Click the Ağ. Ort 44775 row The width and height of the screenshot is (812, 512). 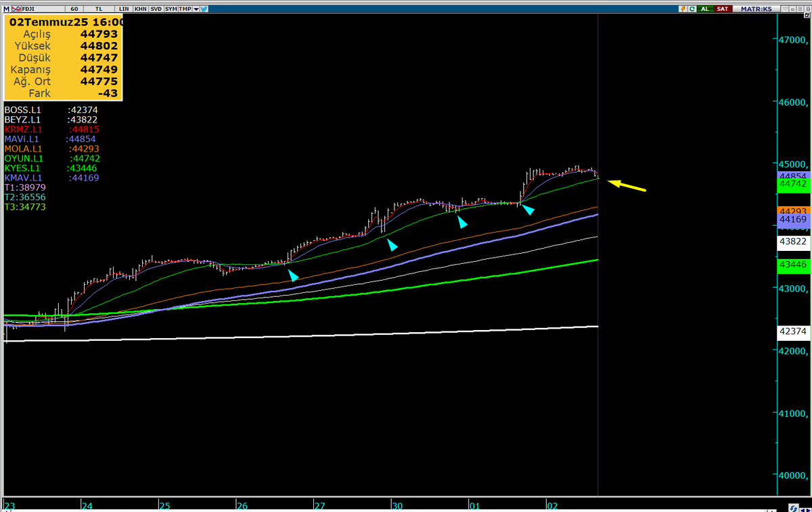(x=63, y=82)
